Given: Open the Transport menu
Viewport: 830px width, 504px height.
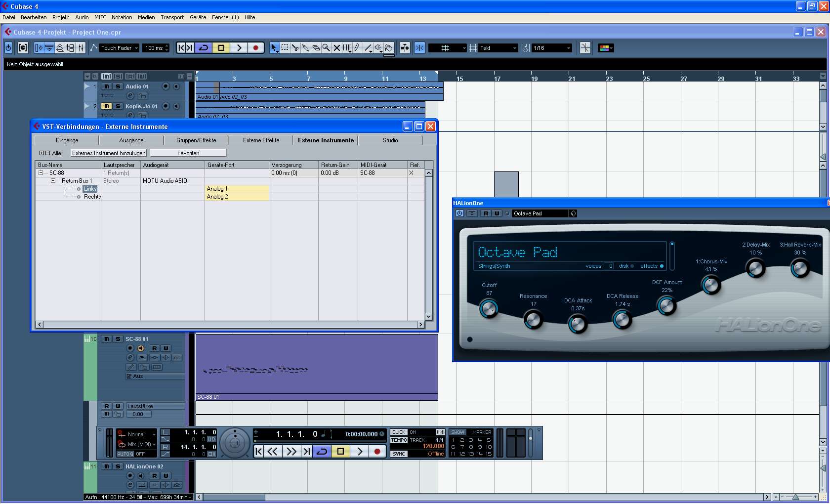Looking at the screenshot, I should (172, 17).
